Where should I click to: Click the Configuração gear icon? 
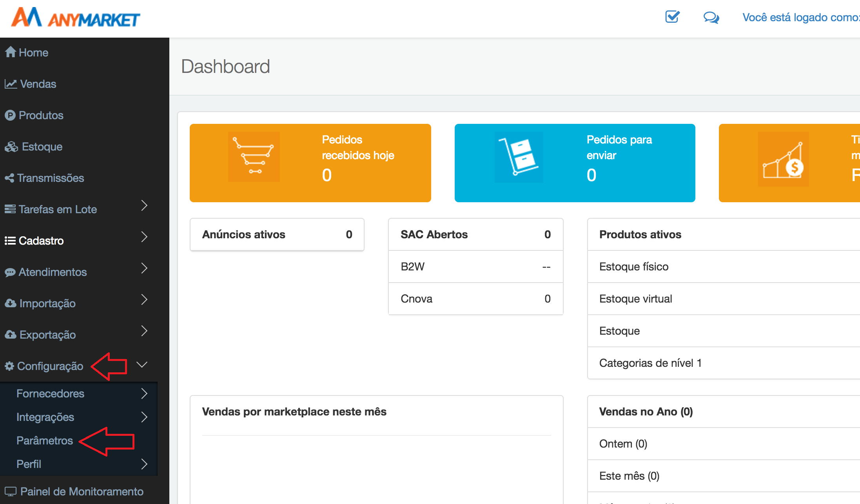click(x=9, y=366)
